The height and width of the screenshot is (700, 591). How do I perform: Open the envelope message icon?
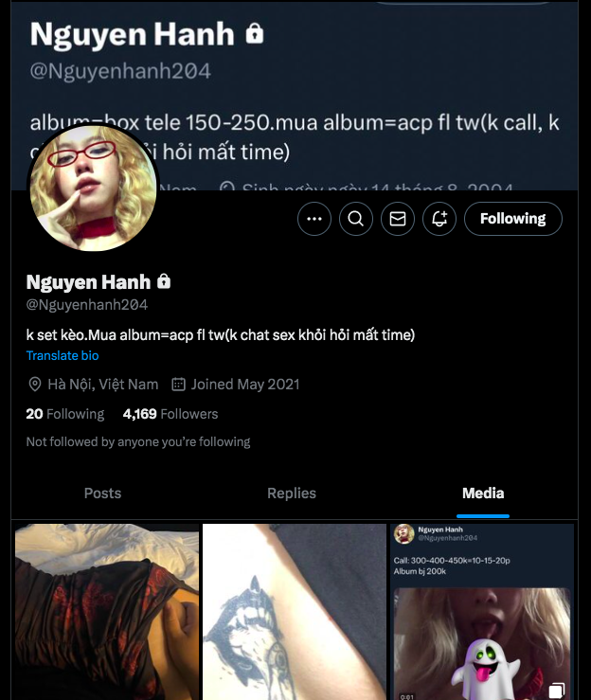pos(398,219)
